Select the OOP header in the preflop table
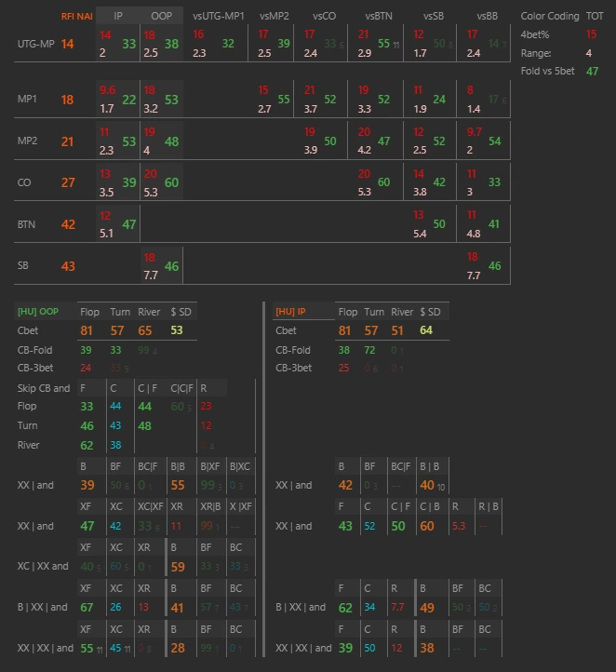 (161, 16)
